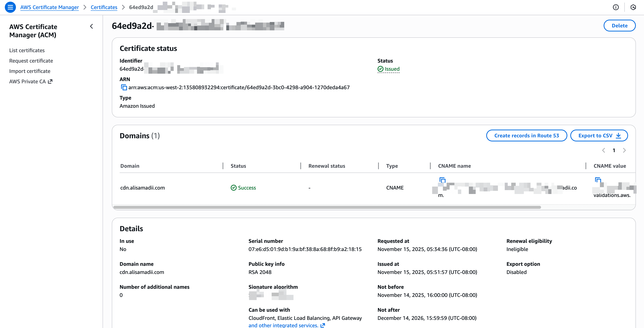The height and width of the screenshot is (328, 644).
Task: Click the info panel icon
Action: point(615,7)
